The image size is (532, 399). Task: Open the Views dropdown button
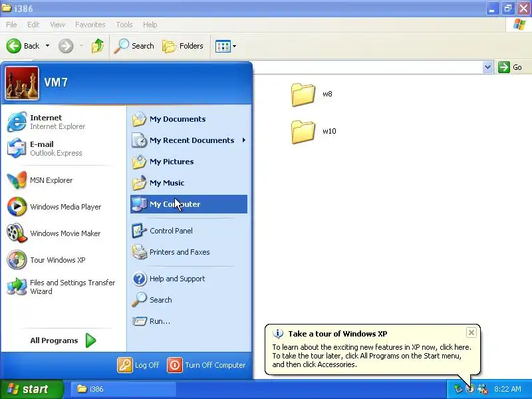click(225, 46)
